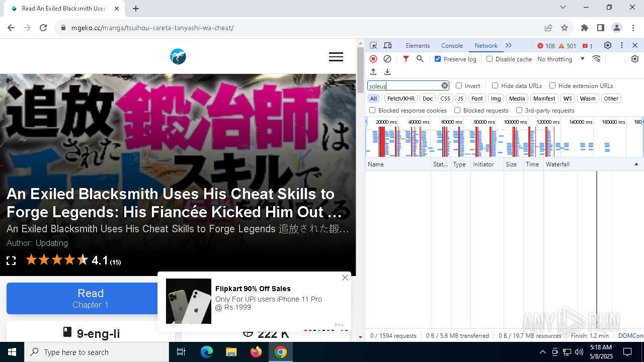Click the inspect element picker icon

tap(373, 45)
